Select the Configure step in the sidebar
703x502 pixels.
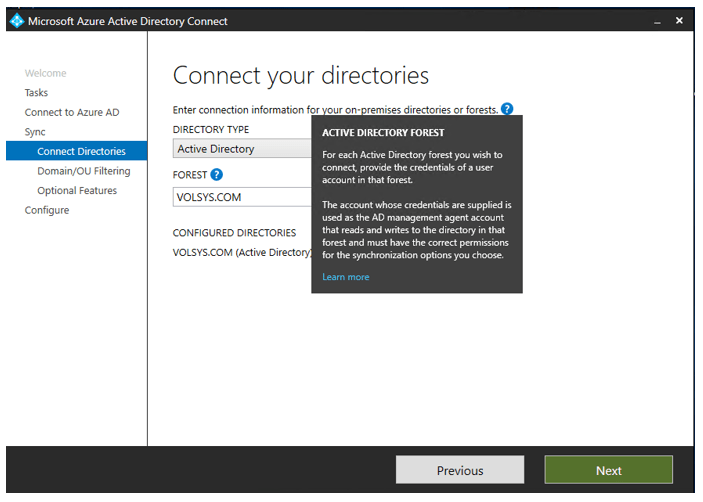coord(47,210)
